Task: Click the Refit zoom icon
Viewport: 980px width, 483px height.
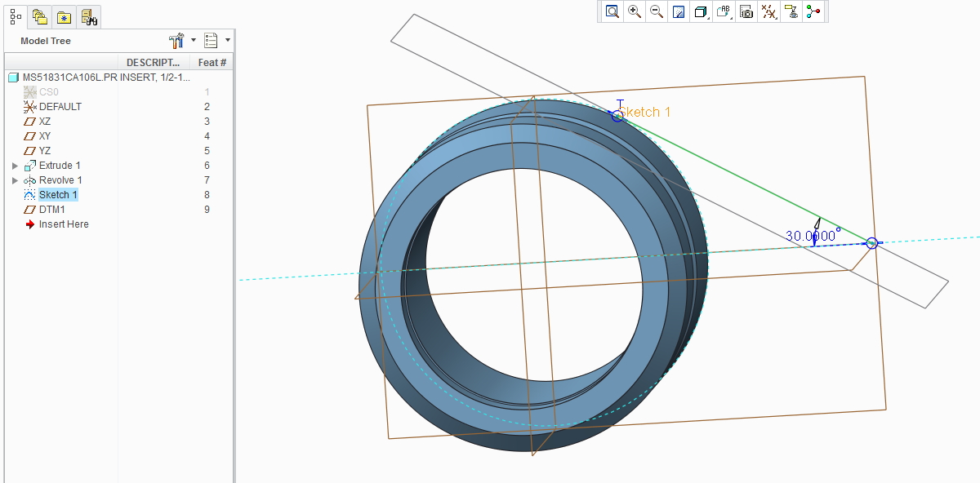Action: point(612,11)
